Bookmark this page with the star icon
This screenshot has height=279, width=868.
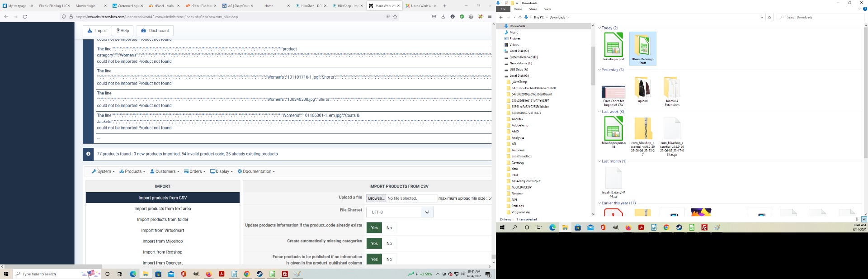point(395,17)
